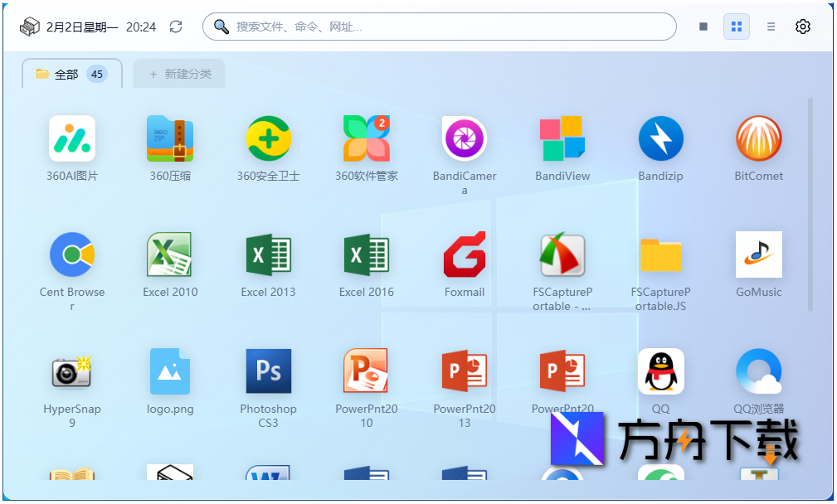Image resolution: width=837 pixels, height=504 pixels.
Task: Launch QQ浏览器
Action: (758, 371)
